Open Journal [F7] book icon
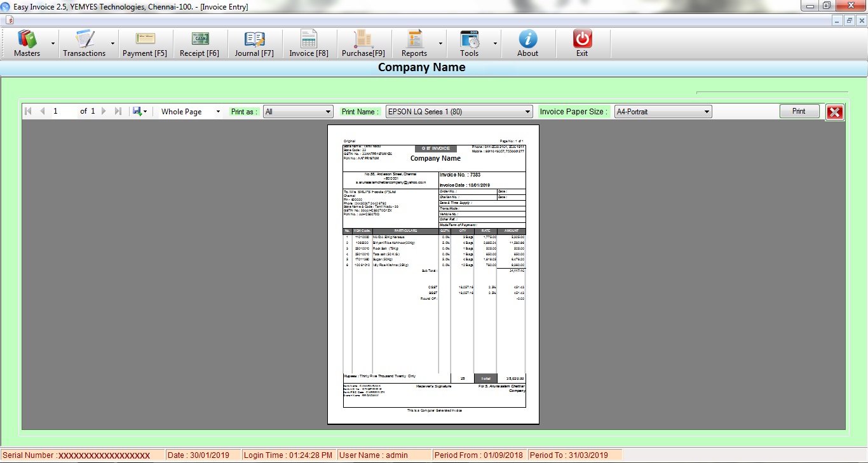 point(254,39)
